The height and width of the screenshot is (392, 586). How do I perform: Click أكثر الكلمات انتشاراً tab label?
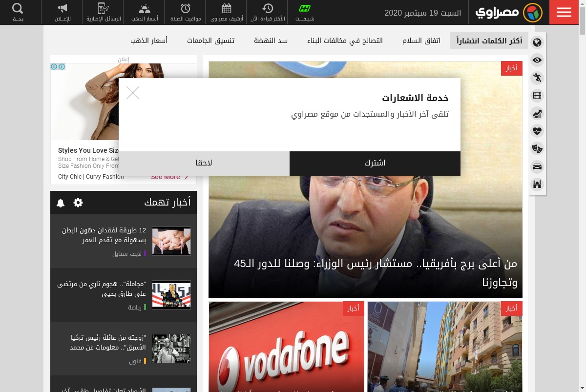pyautogui.click(x=489, y=41)
